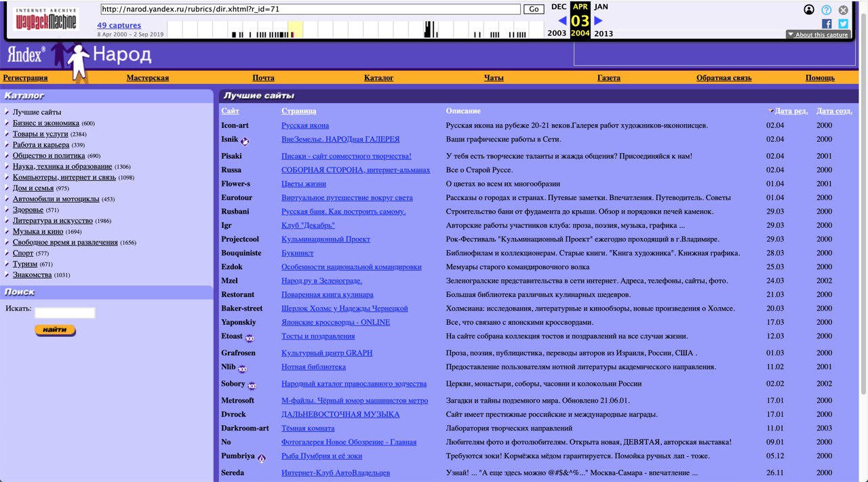Screen dimensions: 868x482
Task: Open the Знакомства category
Action: [x=32, y=275]
